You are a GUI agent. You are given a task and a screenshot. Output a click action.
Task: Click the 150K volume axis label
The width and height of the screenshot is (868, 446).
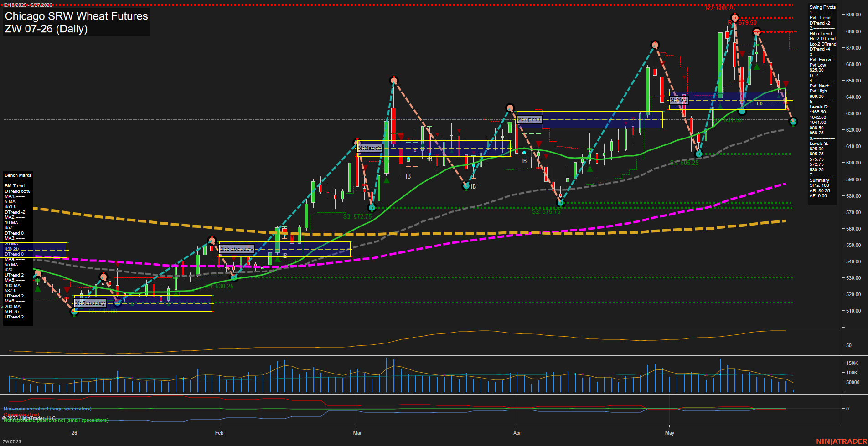852,363
